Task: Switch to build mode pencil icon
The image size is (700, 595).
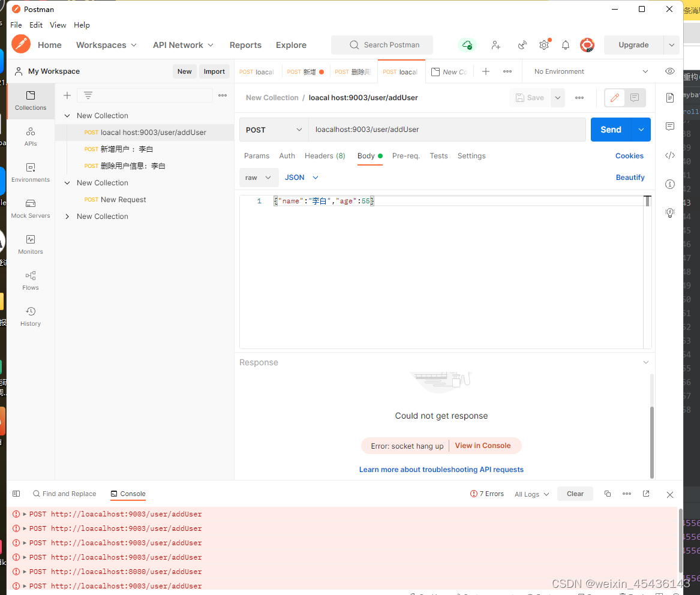Action: click(615, 98)
